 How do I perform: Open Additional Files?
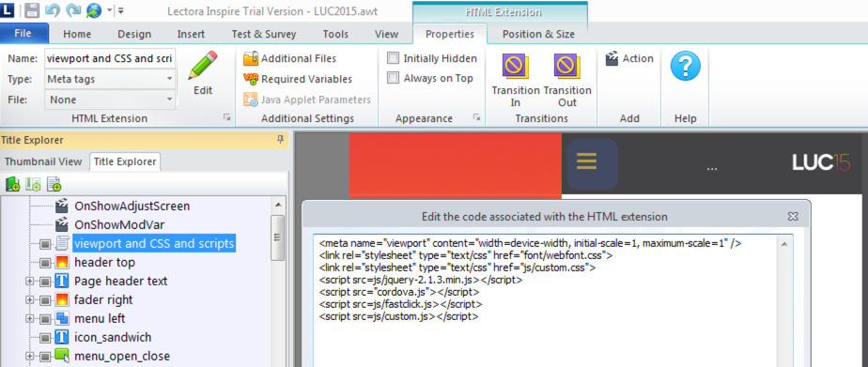tap(290, 58)
